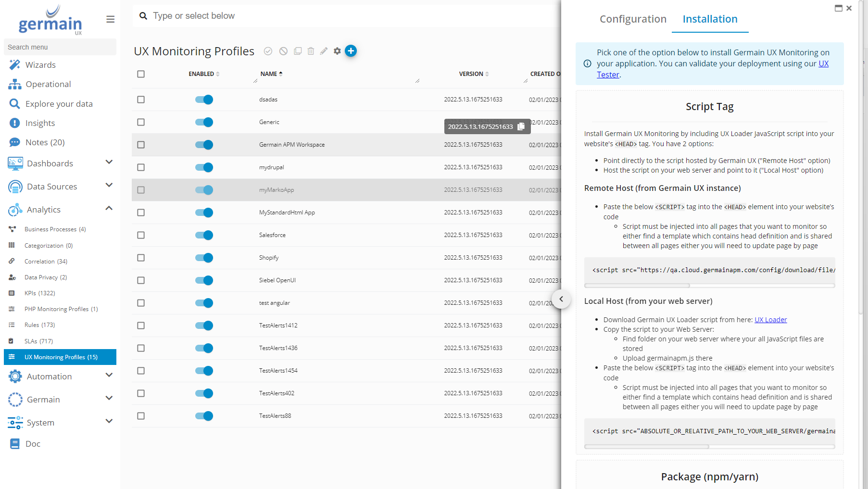Screen dimensions: 868x489
Task: Copy version from the tooltip clipboard icon
Action: click(521, 126)
